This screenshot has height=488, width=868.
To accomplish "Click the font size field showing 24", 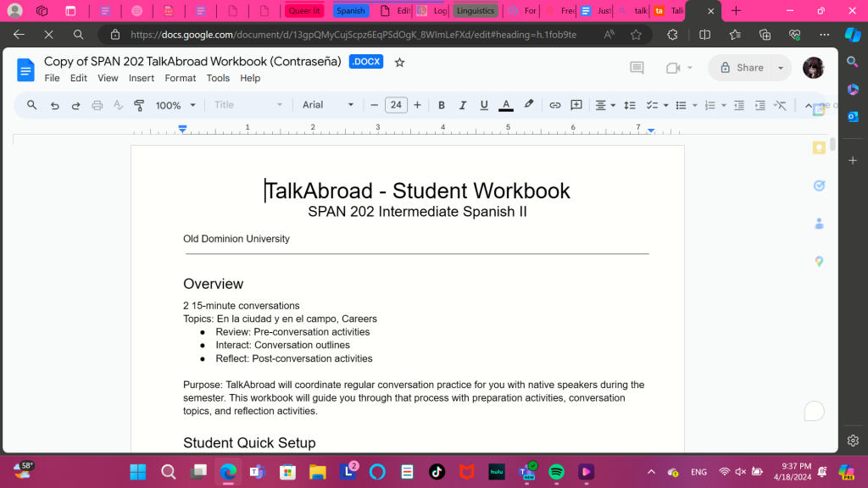I will (x=396, y=105).
